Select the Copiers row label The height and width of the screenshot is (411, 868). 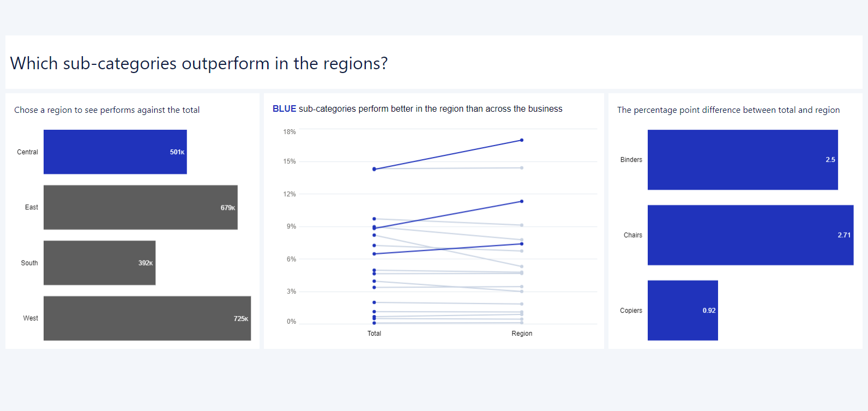pyautogui.click(x=631, y=311)
